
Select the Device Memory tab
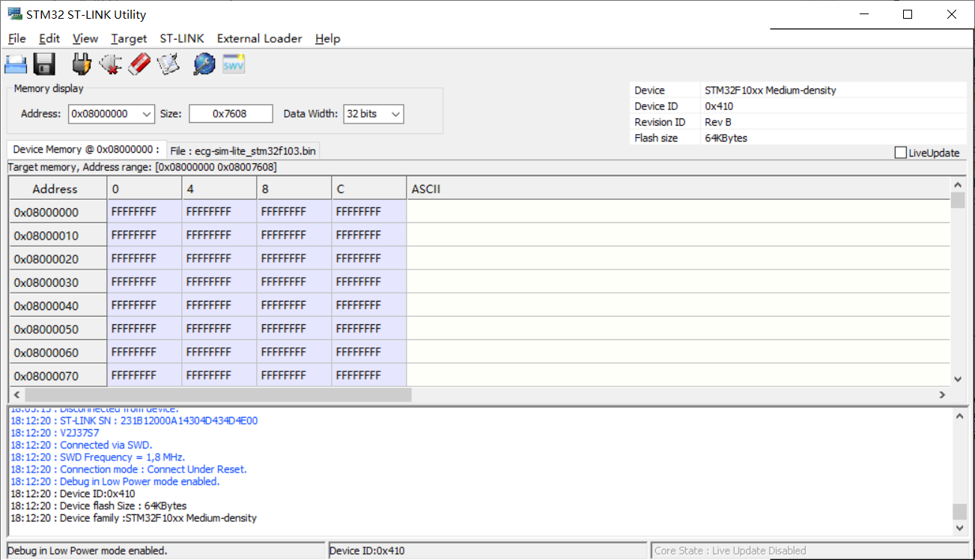85,150
